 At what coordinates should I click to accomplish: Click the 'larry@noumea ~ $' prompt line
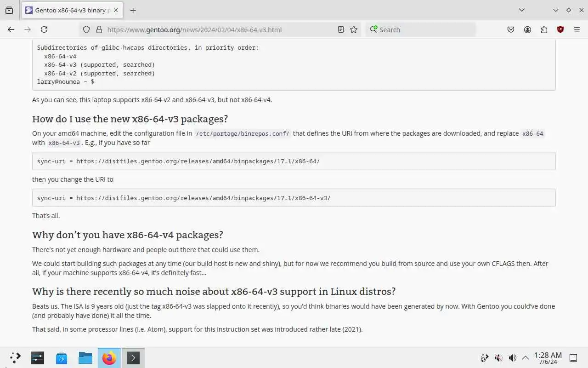click(66, 82)
